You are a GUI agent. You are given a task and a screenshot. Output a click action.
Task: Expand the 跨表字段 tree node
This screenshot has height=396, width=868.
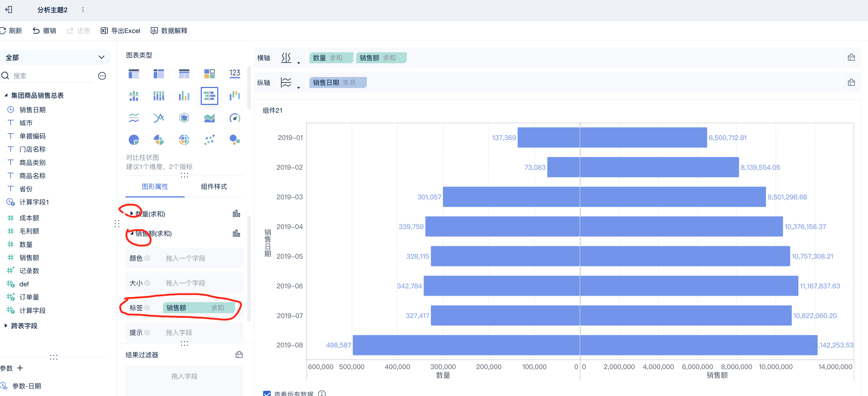(x=6, y=325)
